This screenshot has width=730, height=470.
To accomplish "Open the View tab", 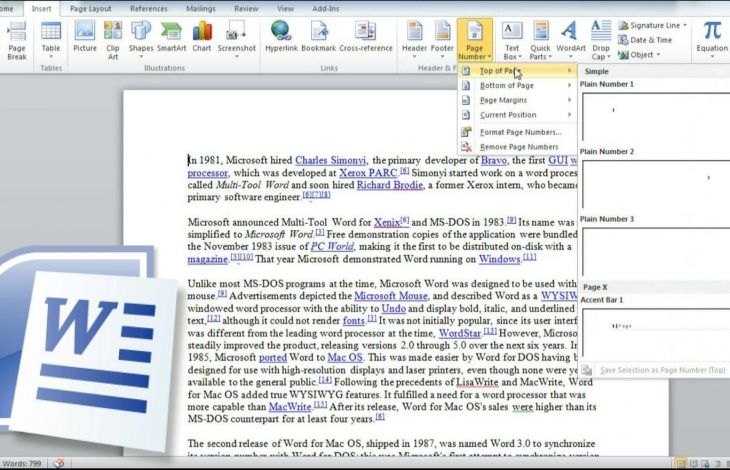I will 285,8.
